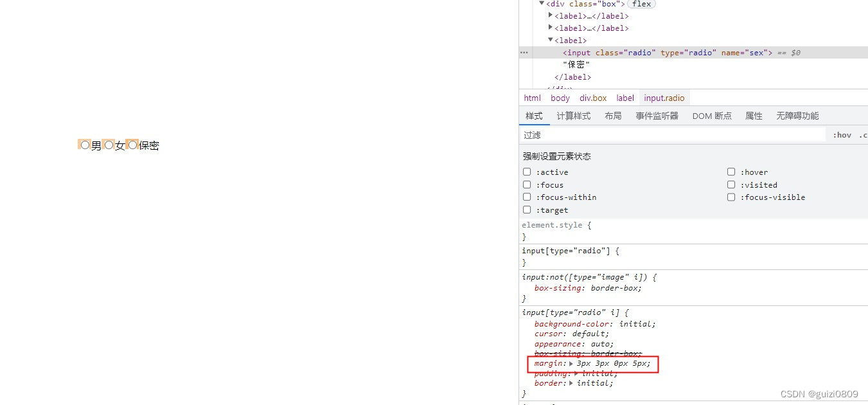868x405 pixels.
Task: Expand the border property triangle
Action: point(571,383)
